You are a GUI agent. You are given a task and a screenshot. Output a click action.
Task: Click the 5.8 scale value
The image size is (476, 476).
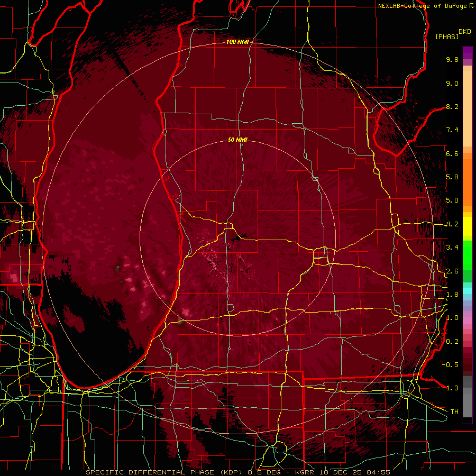[x=452, y=177]
